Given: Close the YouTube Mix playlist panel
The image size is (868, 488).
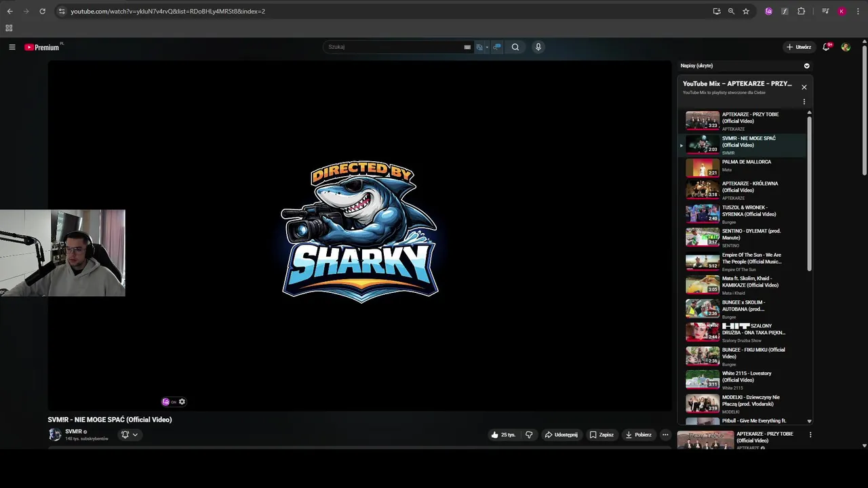Looking at the screenshot, I should tap(804, 87).
